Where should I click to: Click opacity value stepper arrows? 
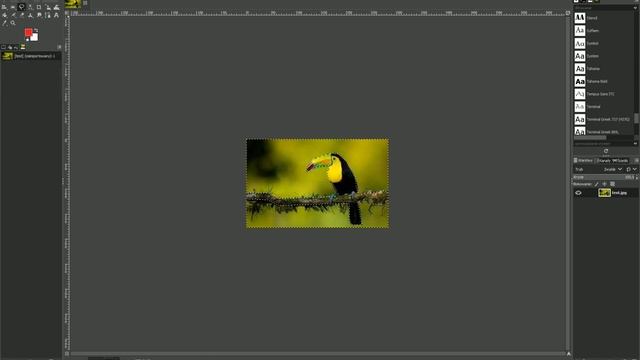pos(637,177)
